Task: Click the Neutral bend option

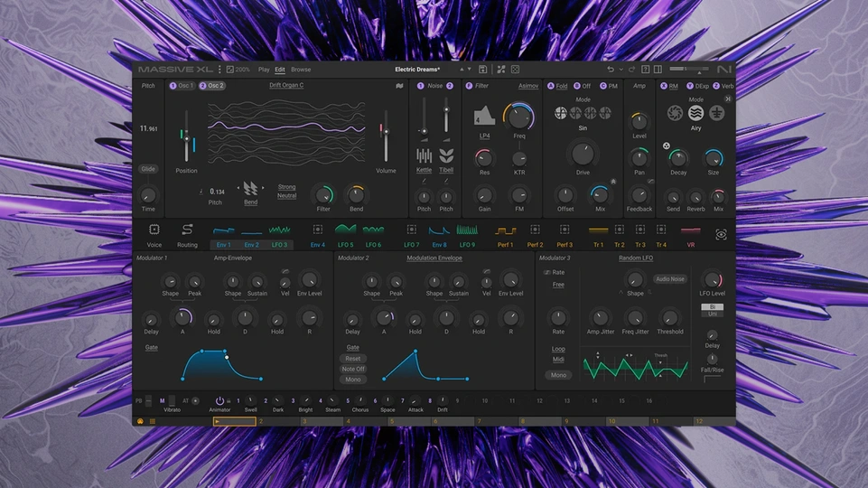Action: 286,195
